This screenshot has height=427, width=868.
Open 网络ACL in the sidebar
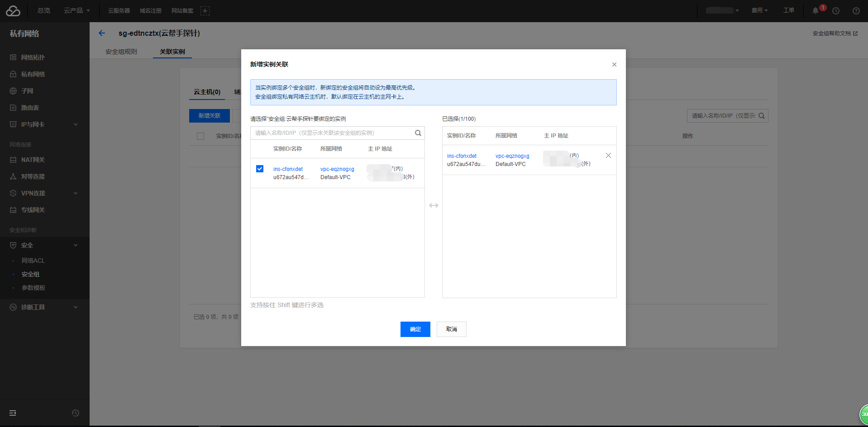[33, 261]
